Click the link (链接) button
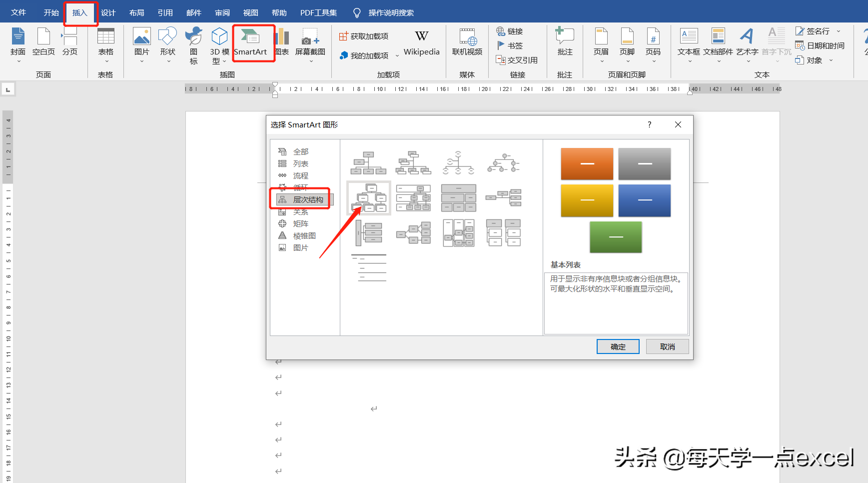 point(510,31)
